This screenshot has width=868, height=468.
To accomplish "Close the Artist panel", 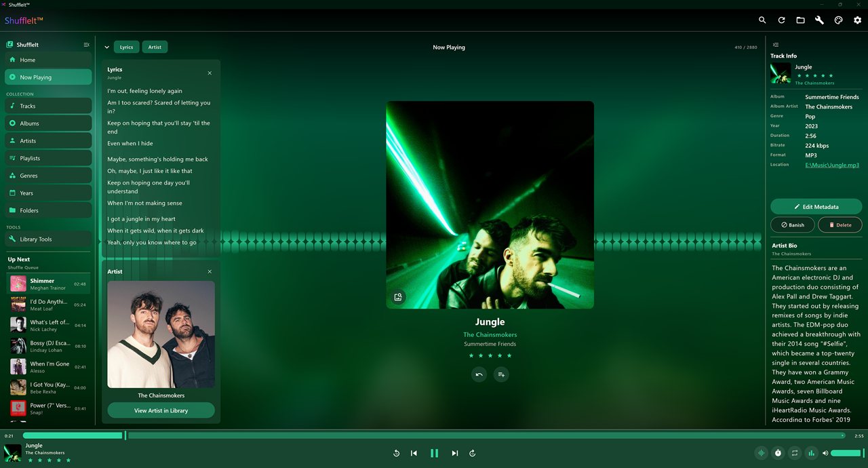I will [x=210, y=271].
